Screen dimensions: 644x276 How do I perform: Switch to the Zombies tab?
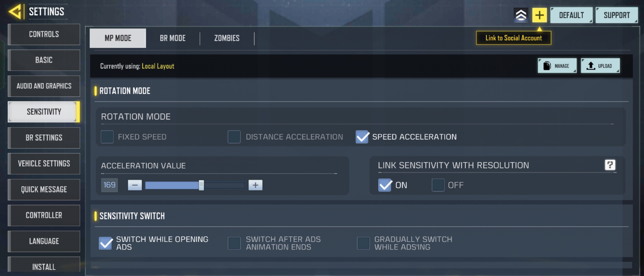(227, 38)
